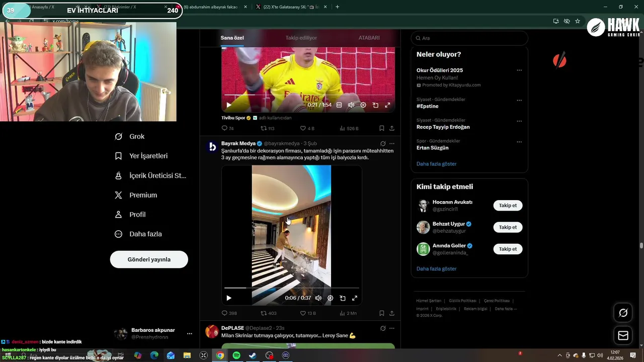Show more trends under Neler oluyor
The image size is (644, 362).
tap(436, 164)
